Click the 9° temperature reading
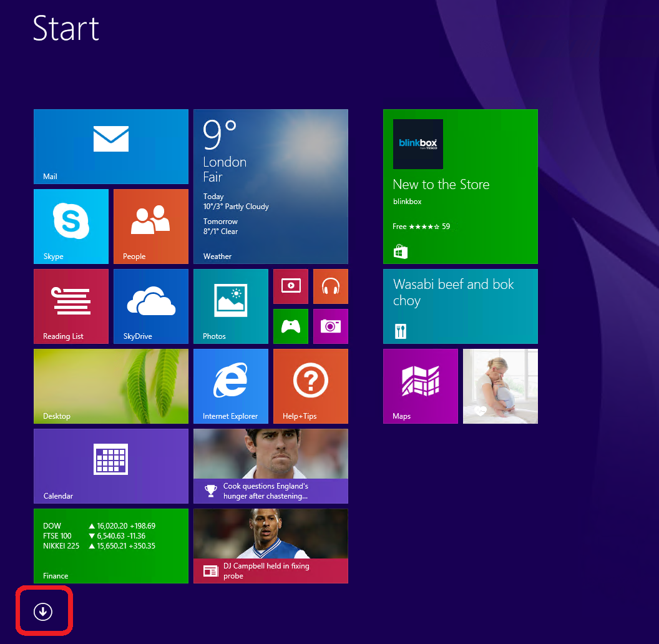The height and width of the screenshot is (644, 659). 220,134
